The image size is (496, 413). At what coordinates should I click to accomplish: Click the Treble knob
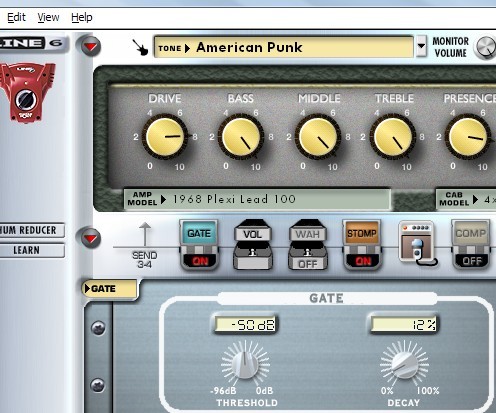point(393,137)
